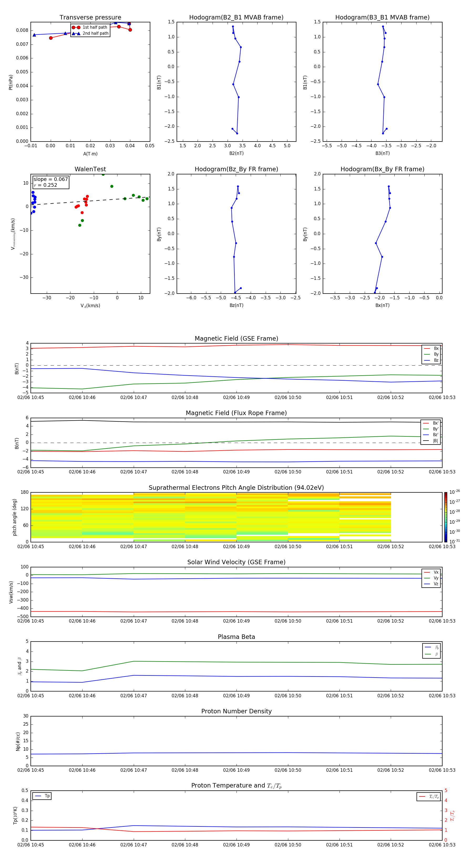The image size is (473, 868).
Task: Click the 'Magnetic Field (GSE Frame)' title
Action: pyautogui.click(x=236, y=339)
